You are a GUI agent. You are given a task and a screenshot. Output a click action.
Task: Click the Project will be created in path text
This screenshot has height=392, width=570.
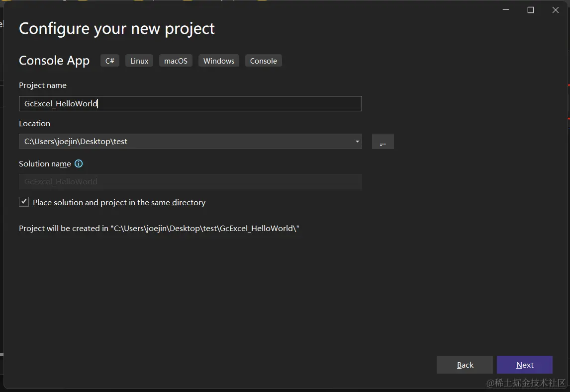click(x=159, y=229)
